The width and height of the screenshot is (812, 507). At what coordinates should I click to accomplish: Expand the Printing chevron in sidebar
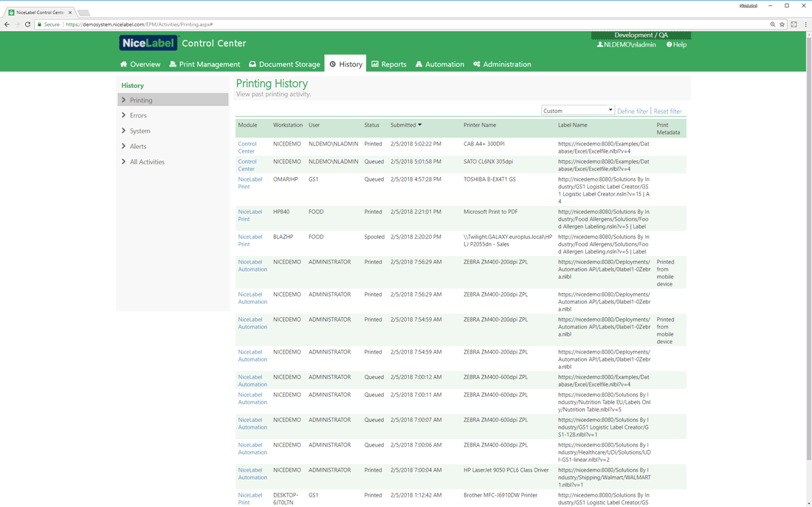click(x=123, y=100)
